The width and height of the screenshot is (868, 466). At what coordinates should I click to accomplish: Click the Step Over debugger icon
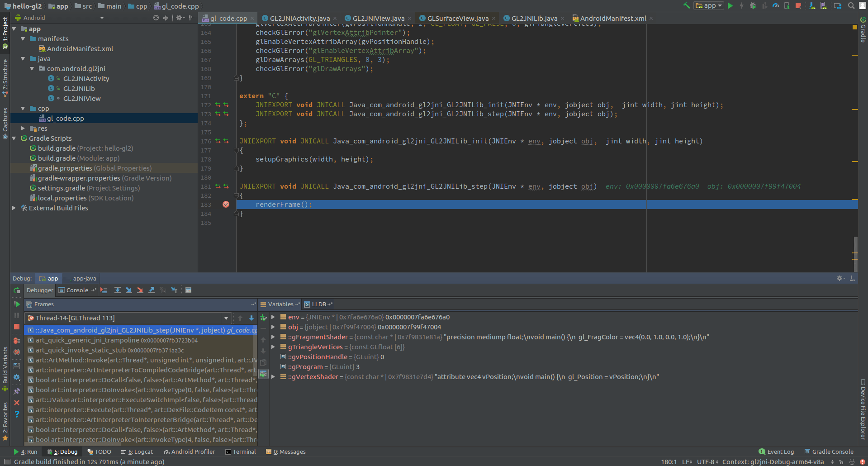point(118,290)
